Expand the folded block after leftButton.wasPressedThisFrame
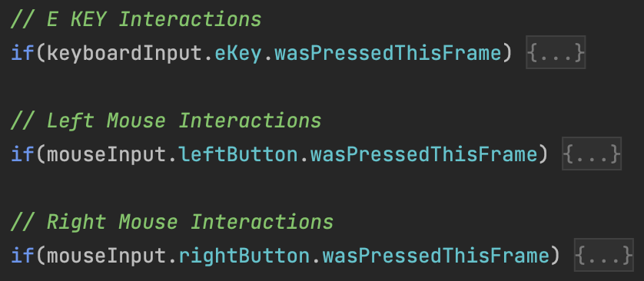This screenshot has width=644, height=281. click(x=592, y=154)
